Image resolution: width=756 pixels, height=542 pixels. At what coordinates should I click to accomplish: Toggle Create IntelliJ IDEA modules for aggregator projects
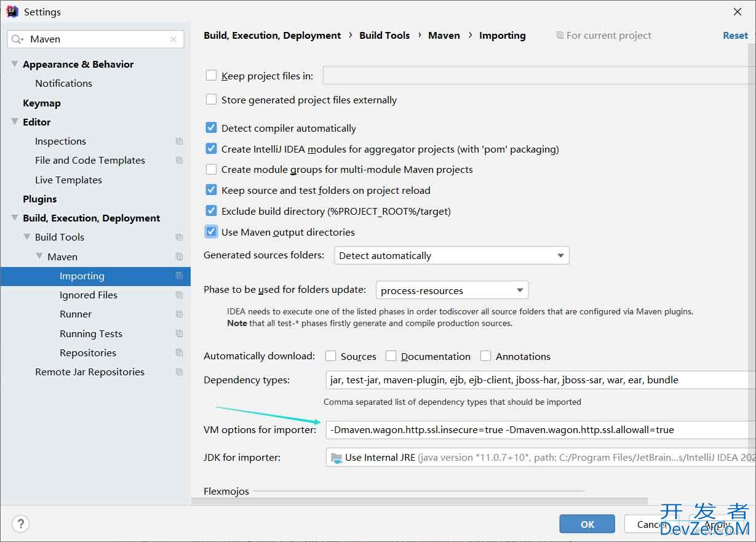coord(211,149)
